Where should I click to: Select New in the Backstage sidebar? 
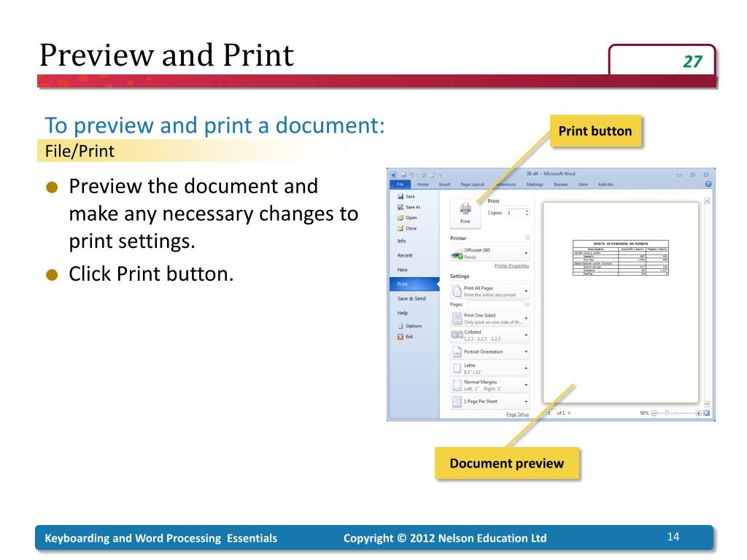(403, 270)
